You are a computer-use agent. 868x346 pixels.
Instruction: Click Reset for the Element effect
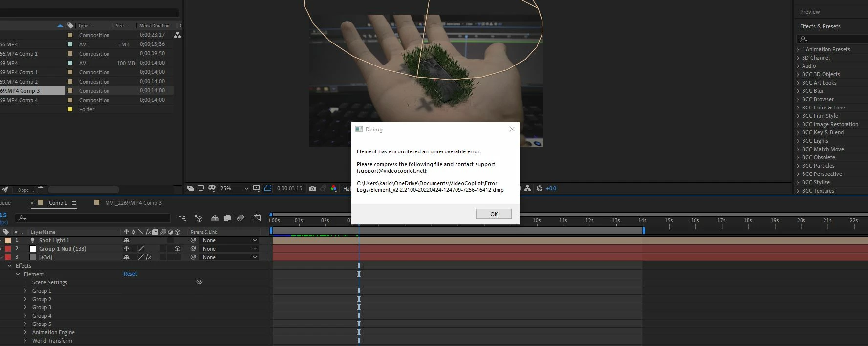point(130,274)
